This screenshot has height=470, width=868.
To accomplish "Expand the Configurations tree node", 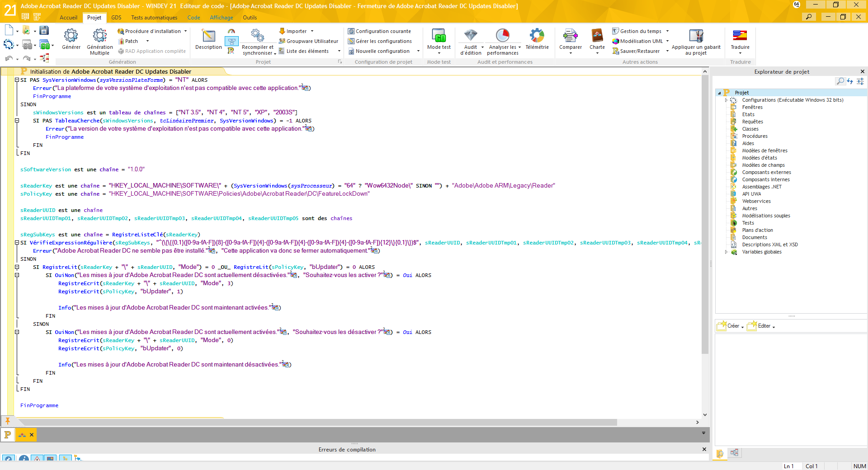I will pos(726,100).
